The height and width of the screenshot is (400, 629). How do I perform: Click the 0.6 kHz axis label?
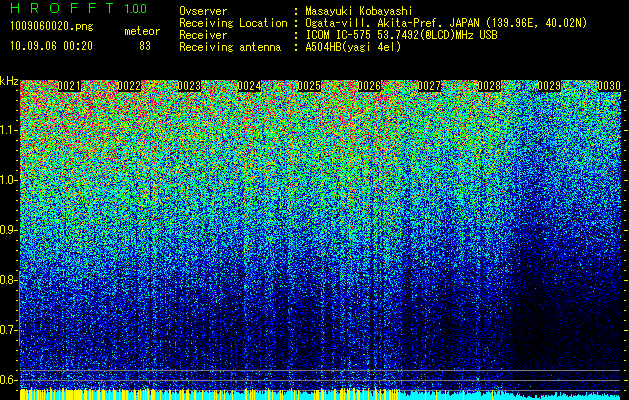[9, 380]
